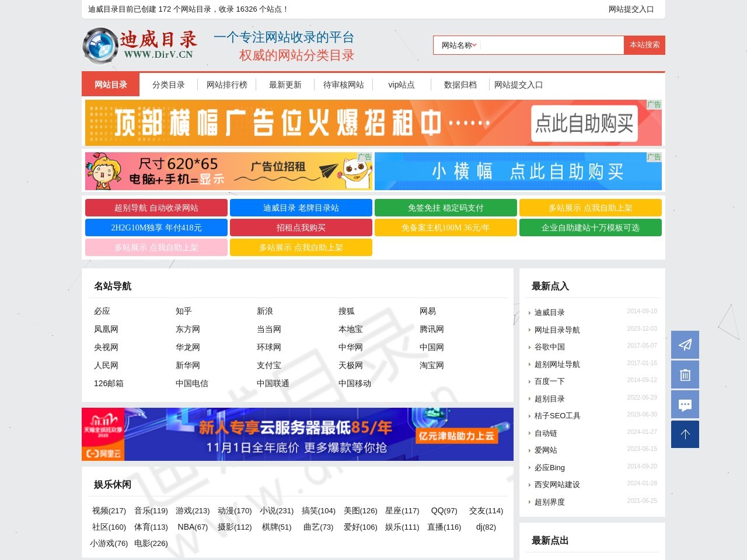Select the 网站目录 navigation tab
Image resolution: width=747 pixels, height=560 pixels.
click(111, 85)
